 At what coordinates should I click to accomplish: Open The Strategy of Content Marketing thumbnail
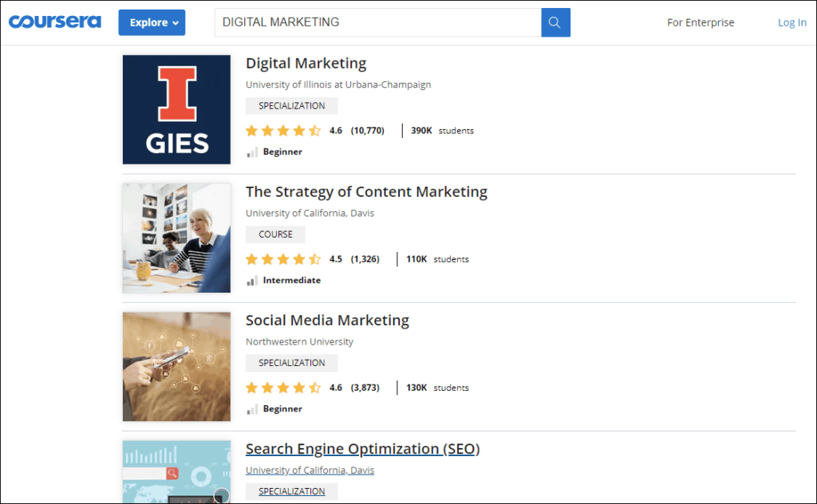[176, 238]
